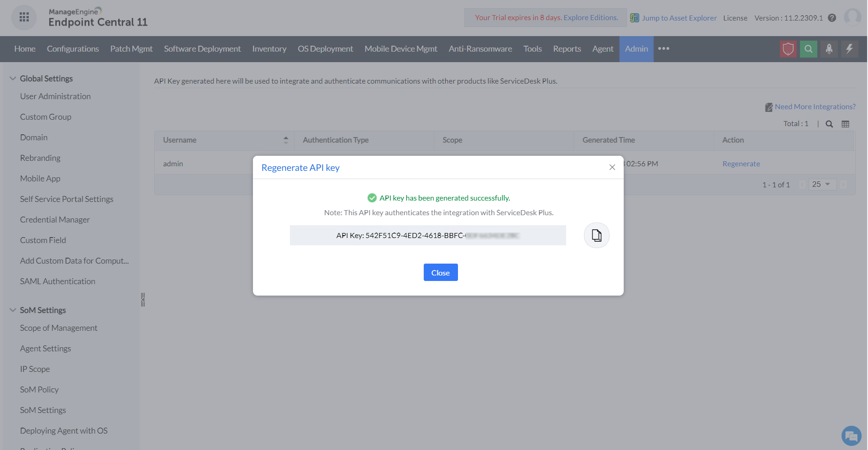Open the 25 rows-per-page dropdown
This screenshot has height=450, width=868.
(822, 184)
